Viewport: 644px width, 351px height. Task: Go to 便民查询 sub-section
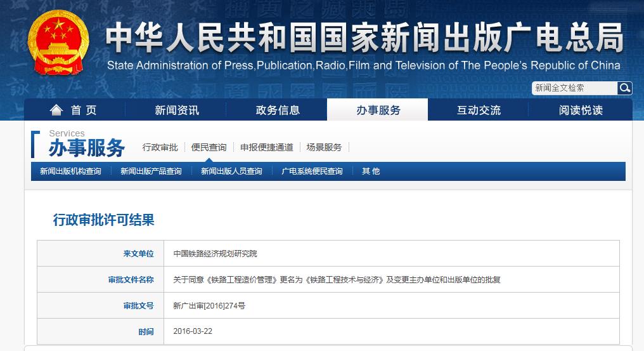(209, 147)
